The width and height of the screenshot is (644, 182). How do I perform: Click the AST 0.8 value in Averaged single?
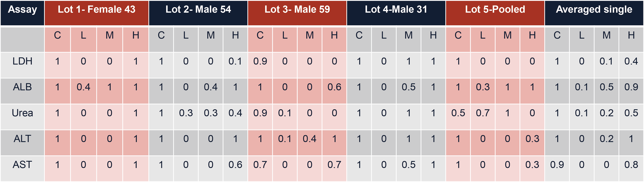pyautogui.click(x=631, y=165)
